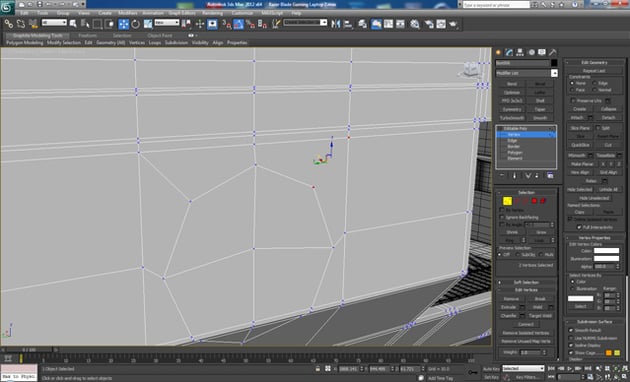Open the Render Setup icon
Screen dimensions: 630x382
429,24
